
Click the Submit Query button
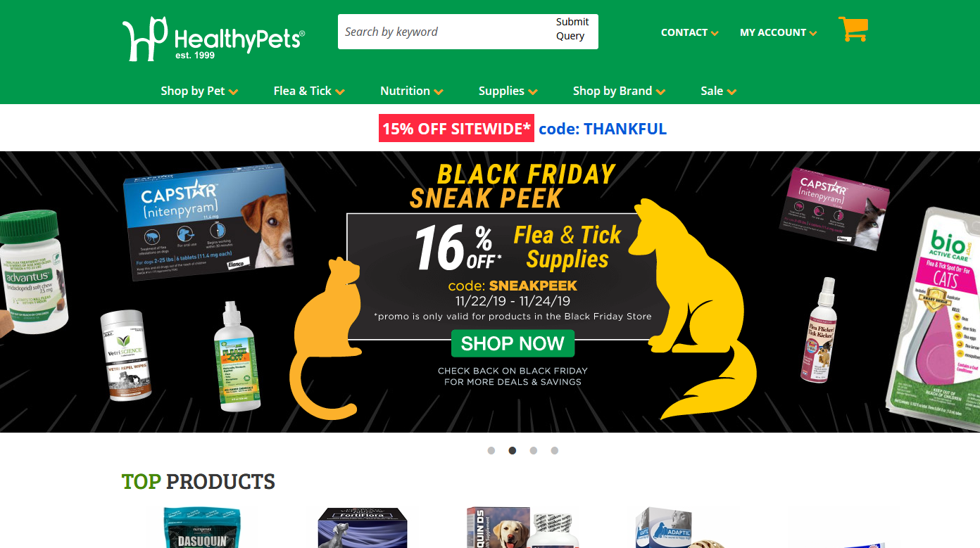[x=572, y=29]
